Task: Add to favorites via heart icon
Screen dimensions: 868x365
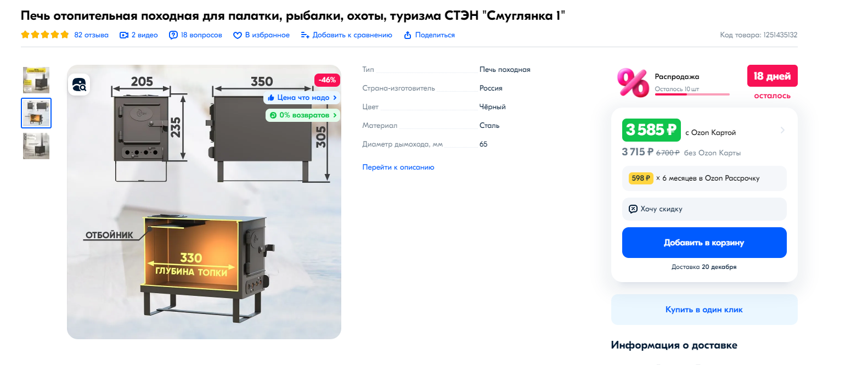Action: coord(238,35)
